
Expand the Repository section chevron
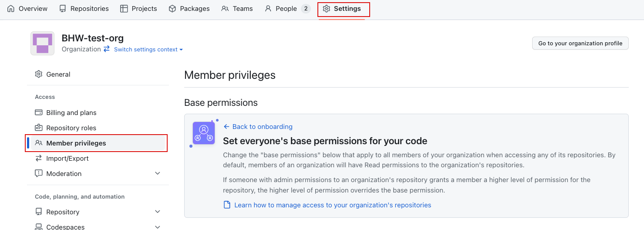pyautogui.click(x=158, y=212)
